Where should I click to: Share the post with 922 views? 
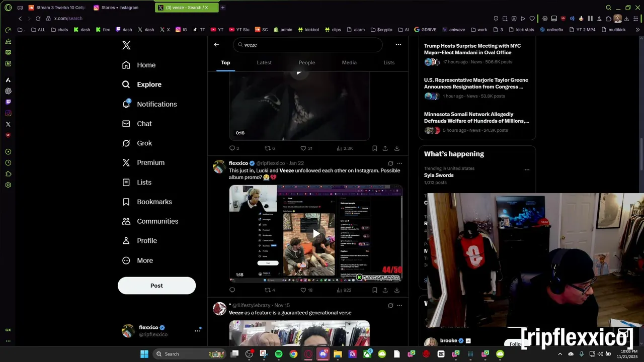385,290
